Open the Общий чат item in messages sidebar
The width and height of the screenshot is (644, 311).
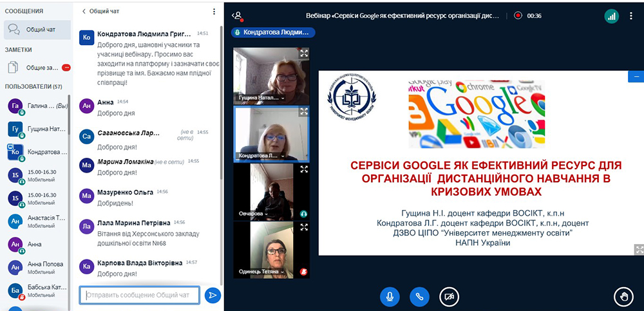point(37,30)
